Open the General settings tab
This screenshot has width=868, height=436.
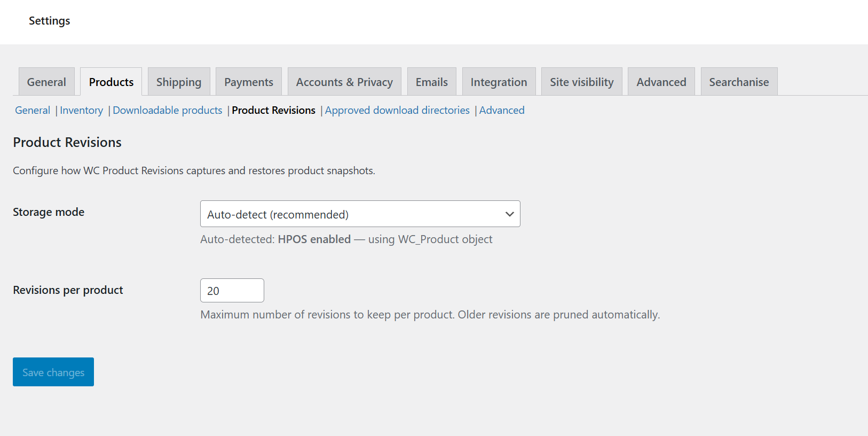pyautogui.click(x=46, y=82)
